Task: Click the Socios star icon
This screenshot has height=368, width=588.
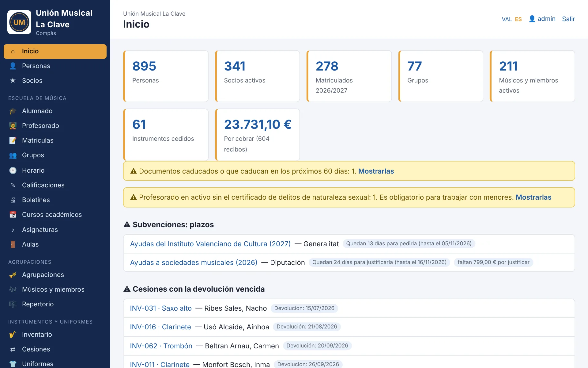Action: coord(13,80)
